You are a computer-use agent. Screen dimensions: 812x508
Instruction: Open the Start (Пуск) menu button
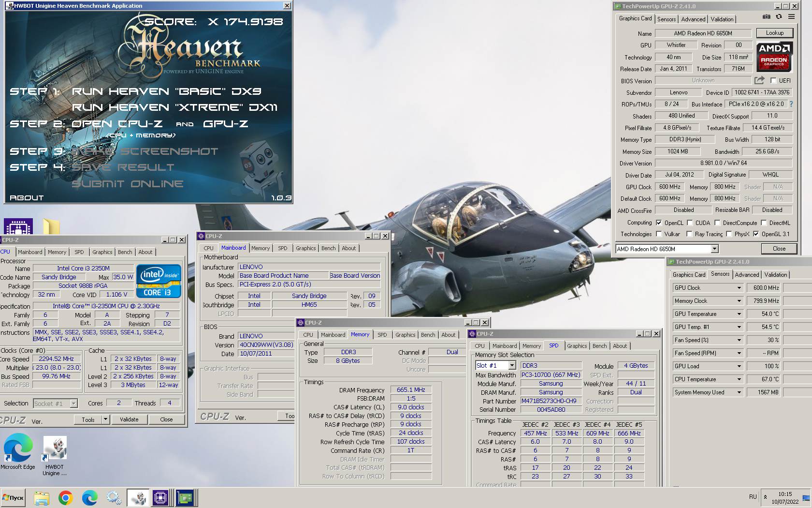(13, 497)
